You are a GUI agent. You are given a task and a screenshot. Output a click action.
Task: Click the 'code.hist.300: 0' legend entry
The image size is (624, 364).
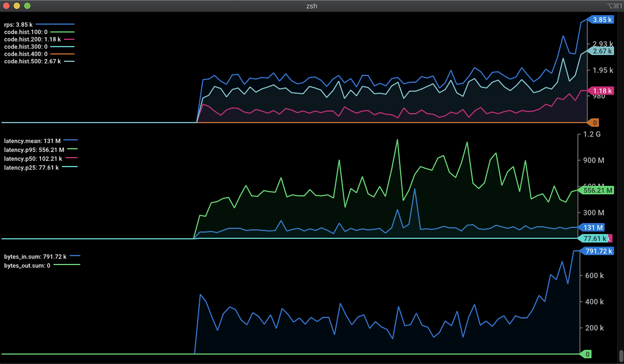tap(39, 46)
